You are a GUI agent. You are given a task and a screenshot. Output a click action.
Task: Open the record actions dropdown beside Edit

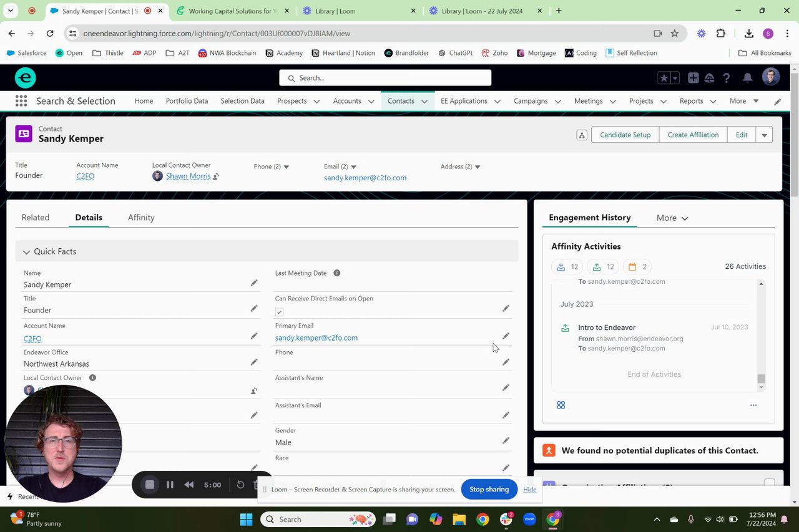tap(764, 135)
